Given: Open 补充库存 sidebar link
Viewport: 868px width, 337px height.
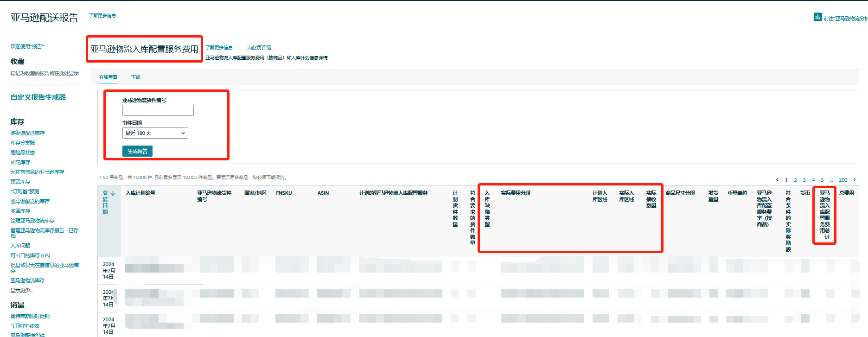Looking at the screenshot, I should [20, 162].
